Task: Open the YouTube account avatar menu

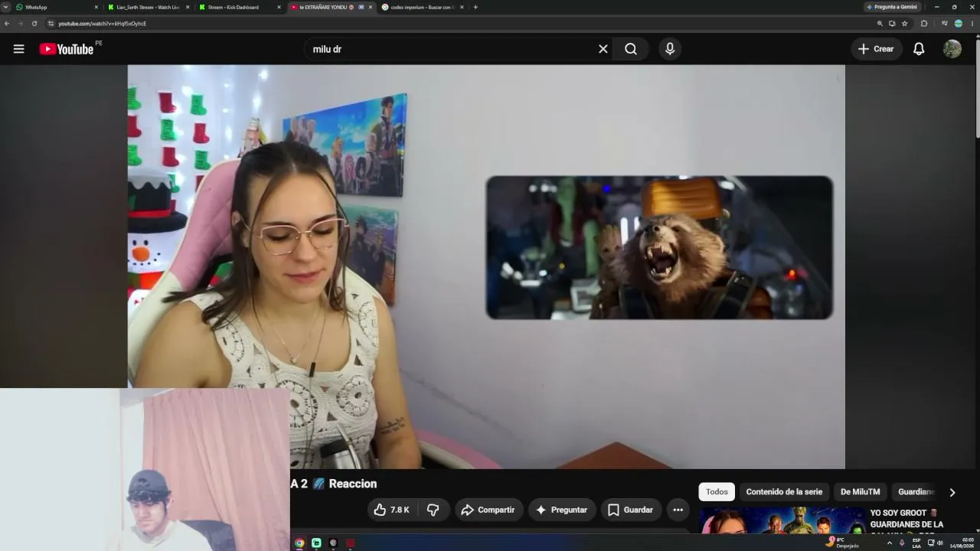Action: 952,49
